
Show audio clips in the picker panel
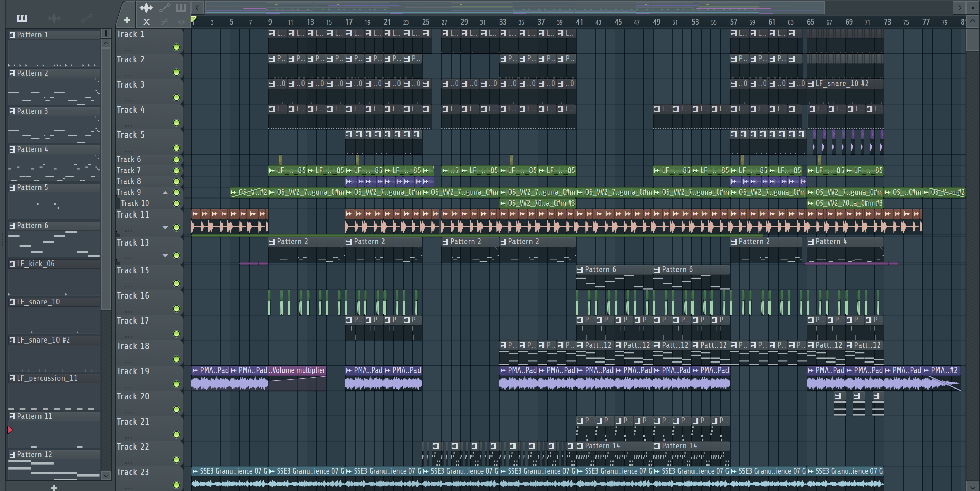coord(54,18)
